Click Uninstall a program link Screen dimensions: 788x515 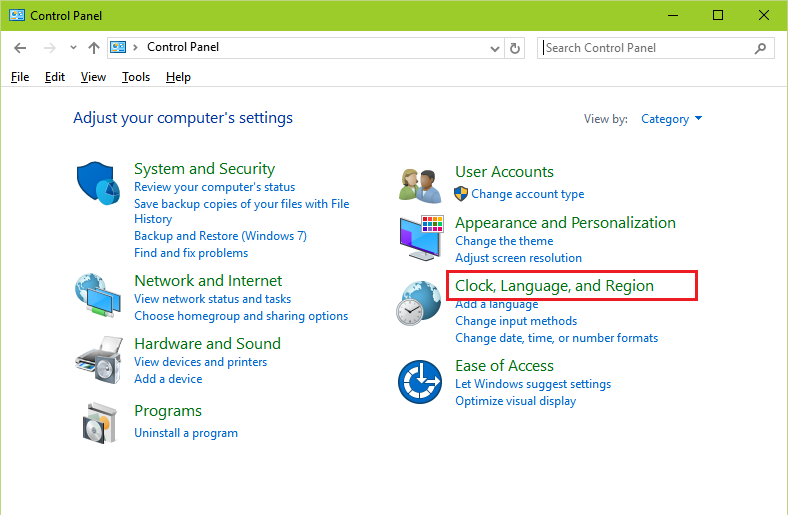click(x=186, y=433)
